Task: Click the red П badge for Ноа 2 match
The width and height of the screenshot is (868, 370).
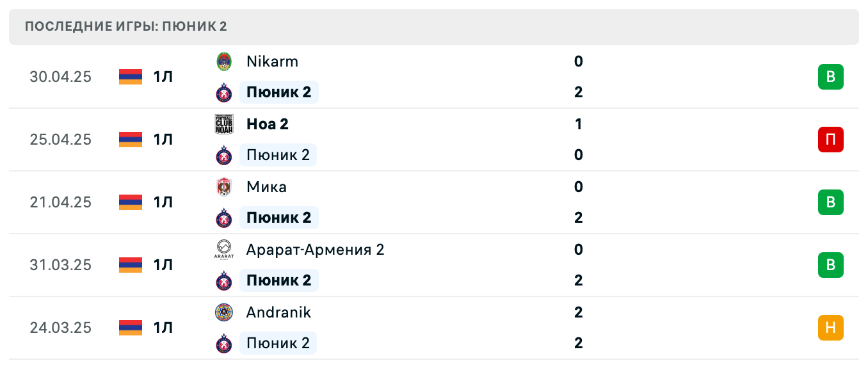Action: coord(831,140)
